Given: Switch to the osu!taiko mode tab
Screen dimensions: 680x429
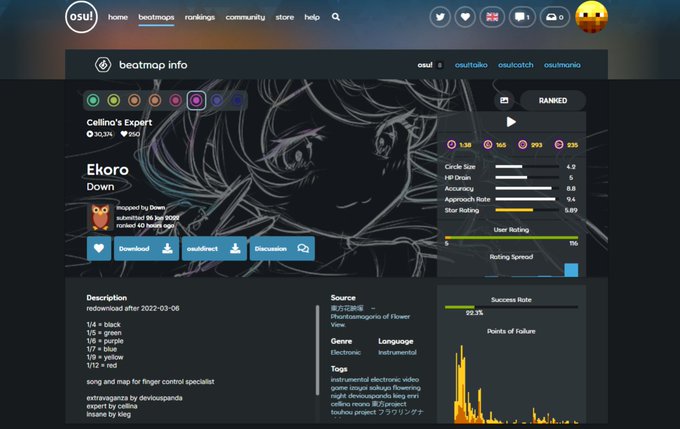Looking at the screenshot, I should pyautogui.click(x=471, y=65).
